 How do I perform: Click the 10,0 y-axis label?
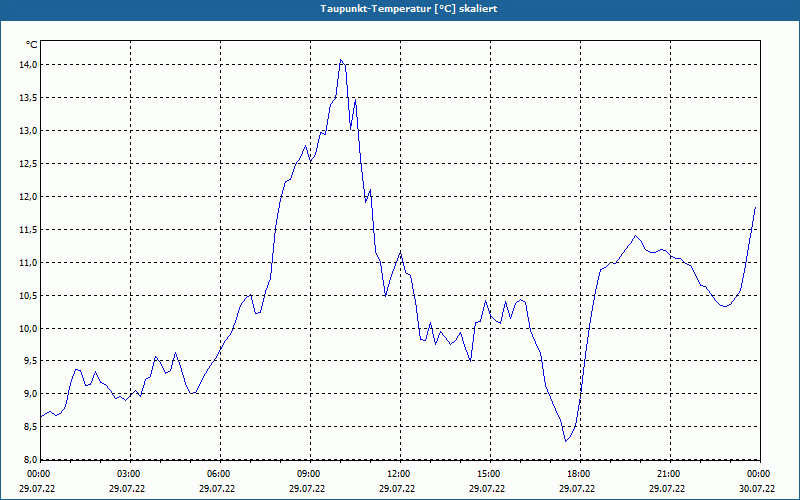[29, 328]
